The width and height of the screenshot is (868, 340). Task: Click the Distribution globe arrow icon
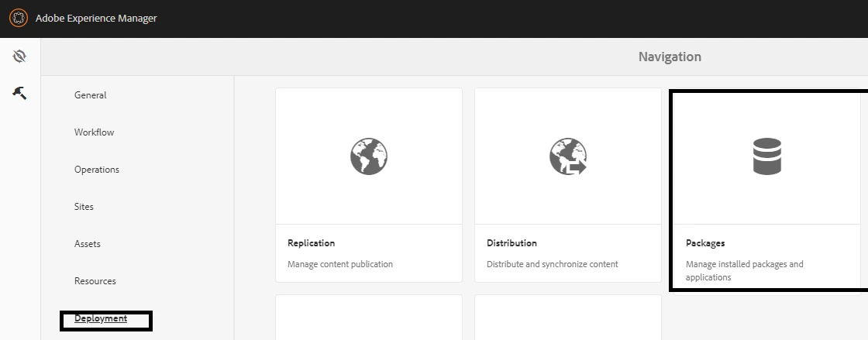click(568, 156)
